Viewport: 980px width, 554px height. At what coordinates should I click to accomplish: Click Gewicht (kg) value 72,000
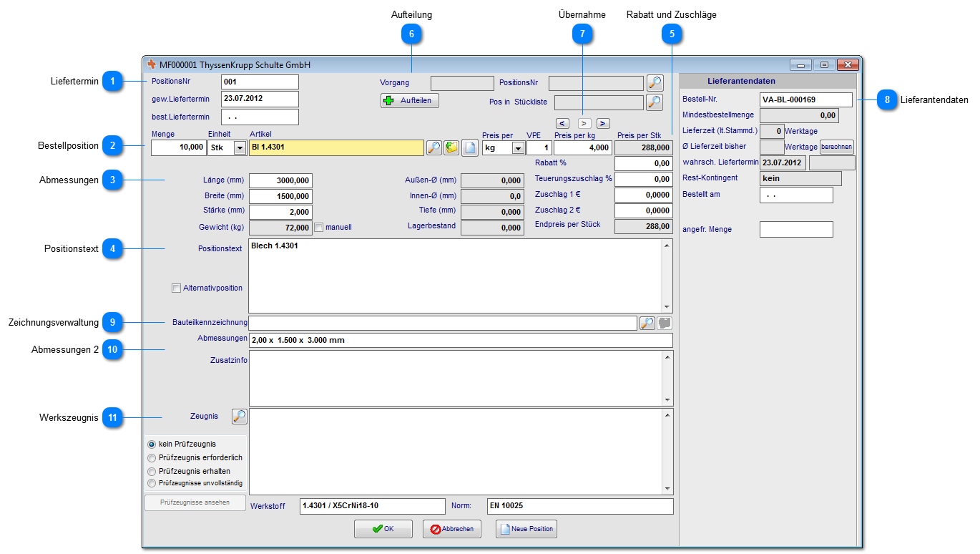click(x=280, y=228)
